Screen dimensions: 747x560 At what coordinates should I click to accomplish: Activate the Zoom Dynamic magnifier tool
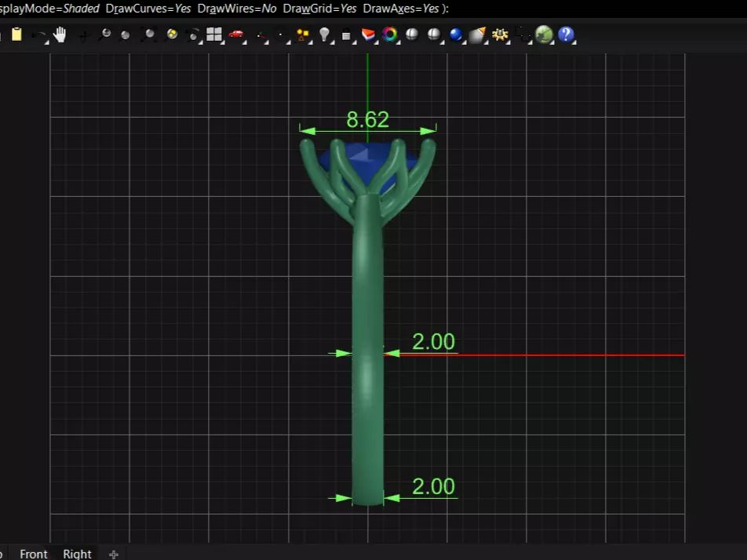(105, 35)
